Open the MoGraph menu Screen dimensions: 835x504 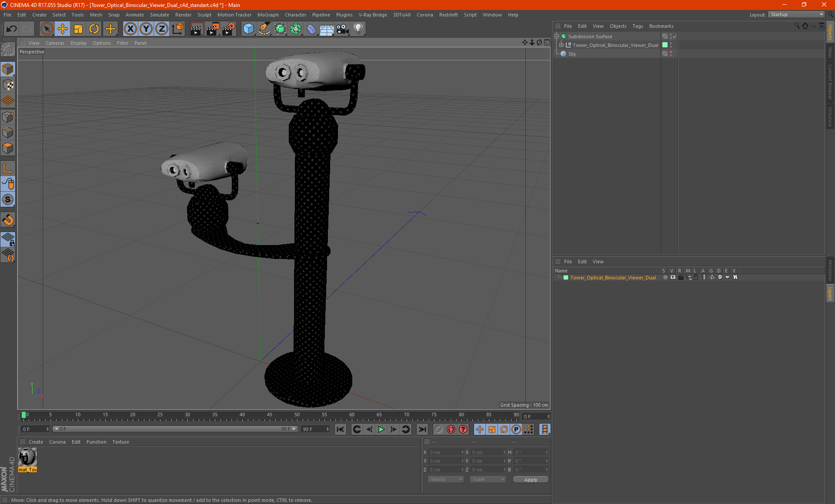pos(268,15)
